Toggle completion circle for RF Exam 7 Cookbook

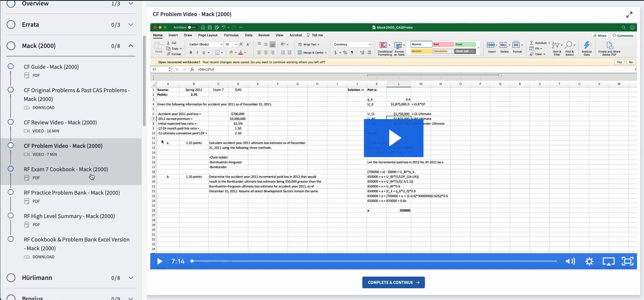click(x=10, y=169)
